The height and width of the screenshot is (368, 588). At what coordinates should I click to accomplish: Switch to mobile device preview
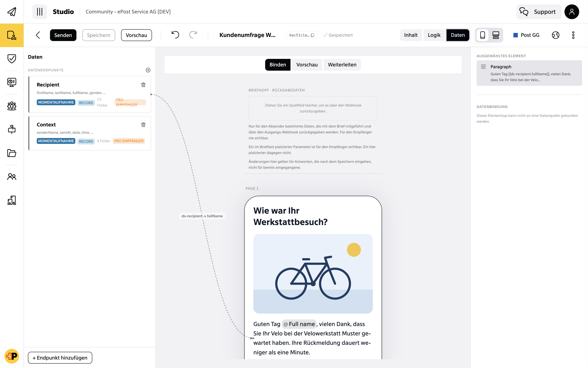(x=483, y=35)
